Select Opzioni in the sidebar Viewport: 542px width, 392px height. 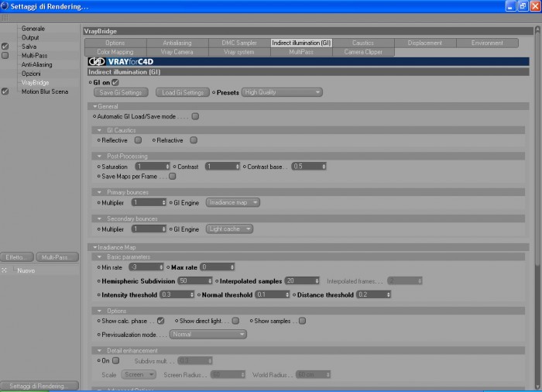tap(31, 74)
